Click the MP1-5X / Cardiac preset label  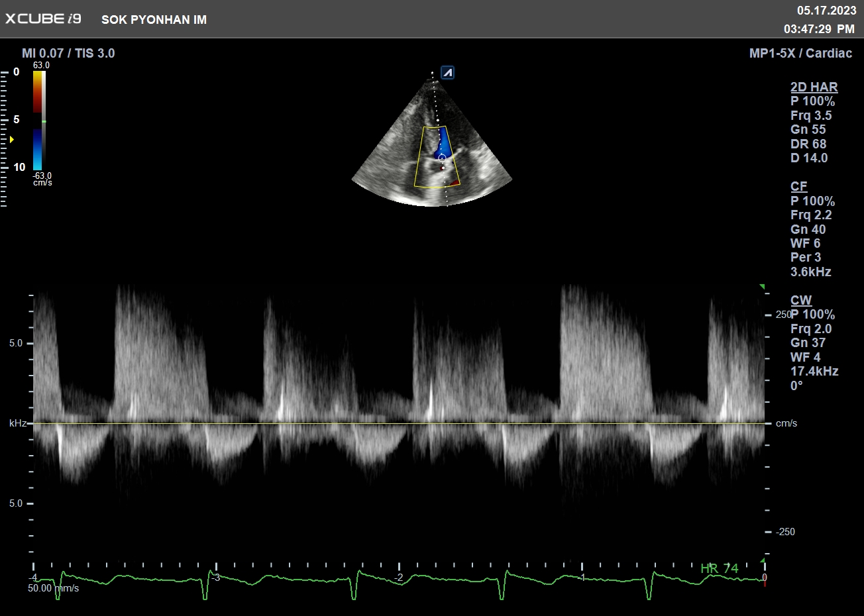[800, 53]
